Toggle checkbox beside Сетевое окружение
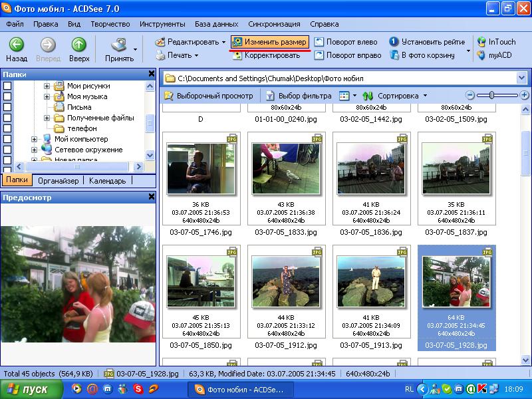Image resolution: width=532 pixels, height=399 pixels. tap(7, 150)
